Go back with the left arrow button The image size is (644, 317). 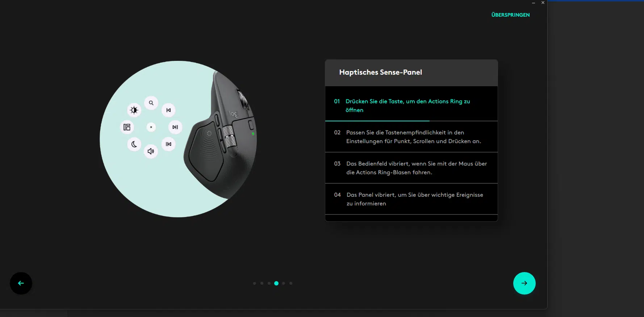tap(21, 283)
